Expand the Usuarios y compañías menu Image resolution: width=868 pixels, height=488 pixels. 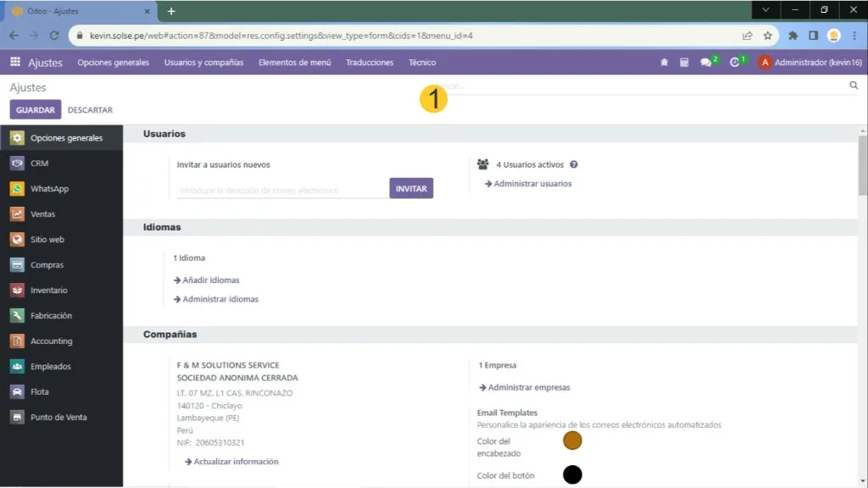pos(203,63)
